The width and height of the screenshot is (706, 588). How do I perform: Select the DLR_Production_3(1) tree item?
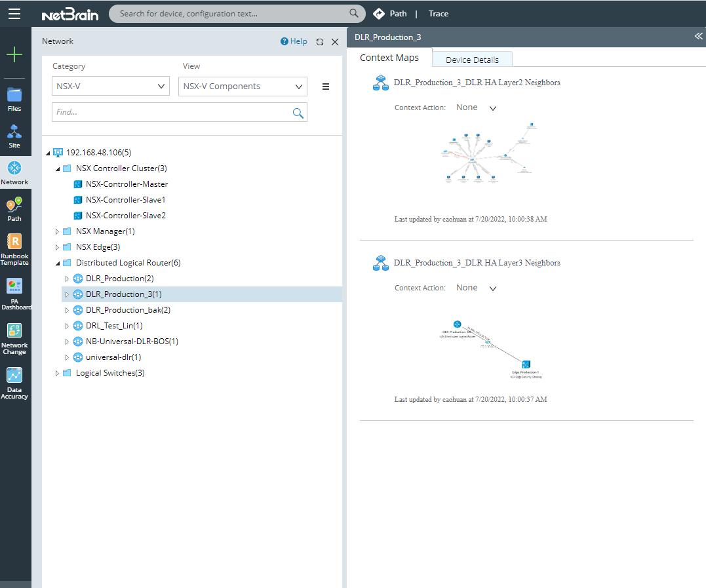(x=202, y=294)
